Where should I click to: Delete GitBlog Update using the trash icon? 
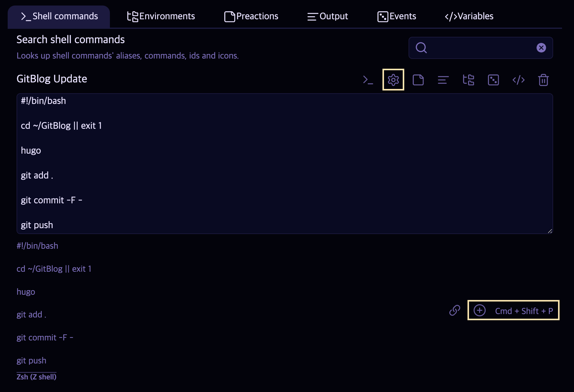543,80
